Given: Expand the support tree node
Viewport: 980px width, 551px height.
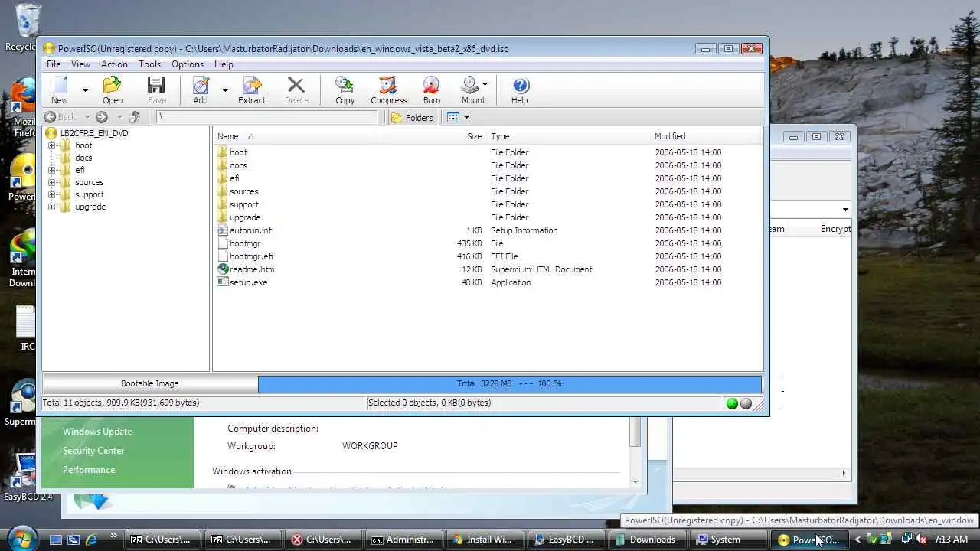Looking at the screenshot, I should pos(51,194).
